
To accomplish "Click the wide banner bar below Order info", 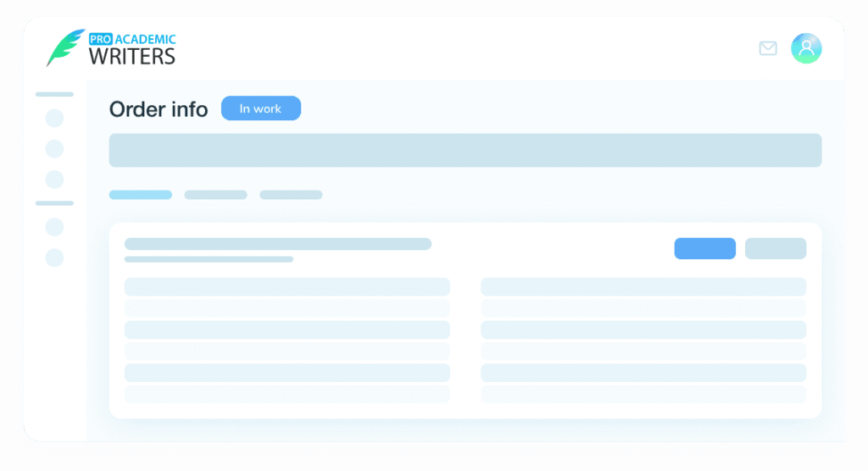I will click(x=465, y=150).
